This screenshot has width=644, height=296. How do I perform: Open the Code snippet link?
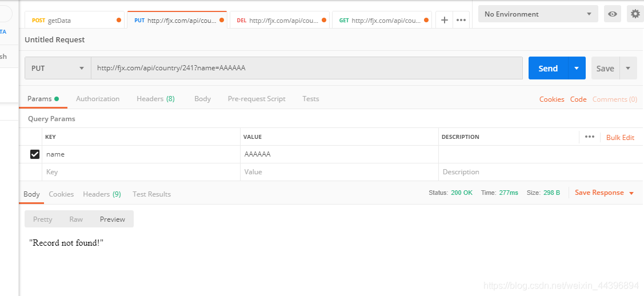point(578,99)
